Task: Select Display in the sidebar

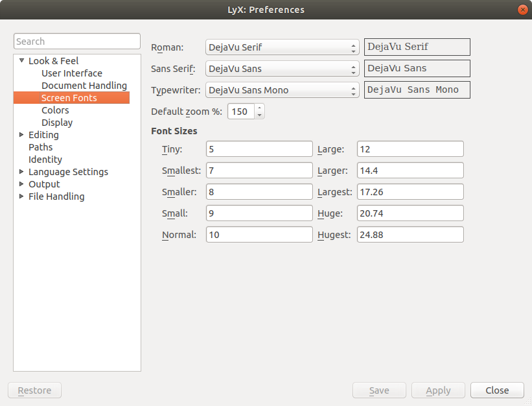Action: (x=57, y=123)
